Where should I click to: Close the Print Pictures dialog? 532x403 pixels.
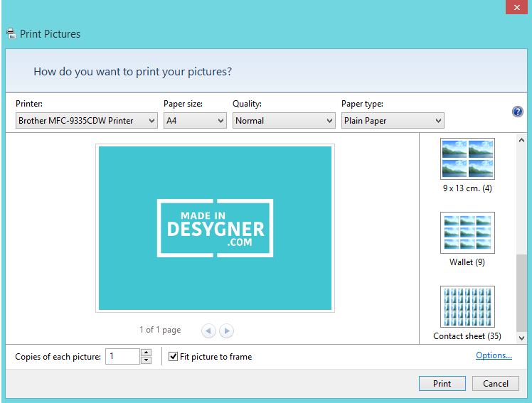pyautogui.click(x=516, y=7)
